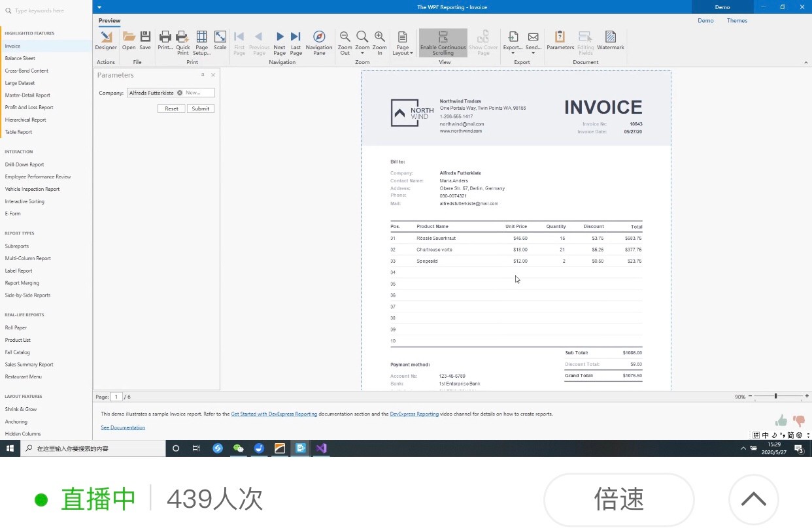812x532 pixels.
Task: Collapse the ribbon with chevron
Action: coord(805,62)
